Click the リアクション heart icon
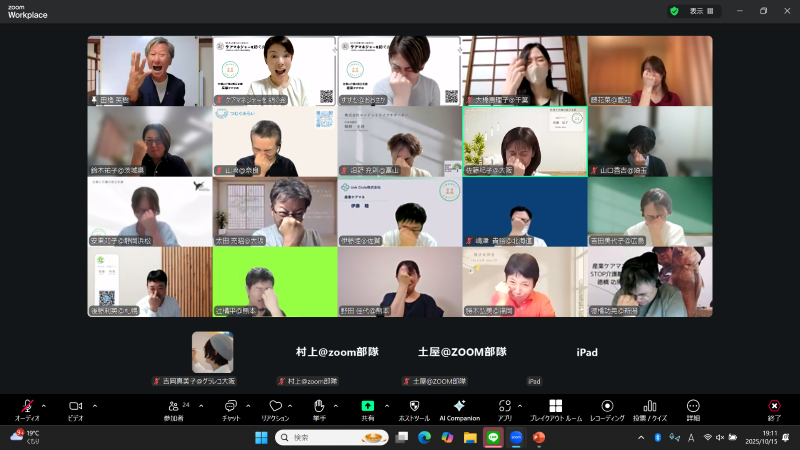This screenshot has width=800, height=450. [275, 407]
